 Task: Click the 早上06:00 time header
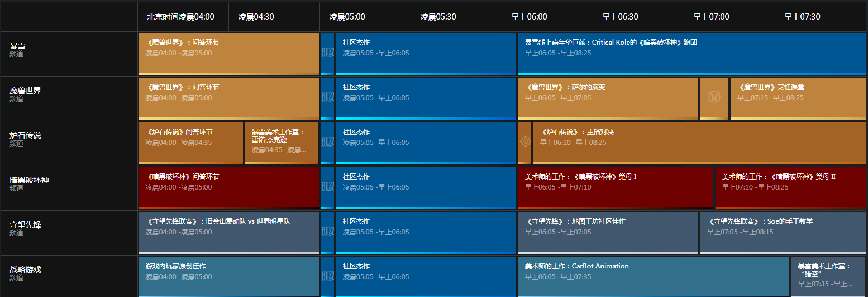(x=529, y=17)
